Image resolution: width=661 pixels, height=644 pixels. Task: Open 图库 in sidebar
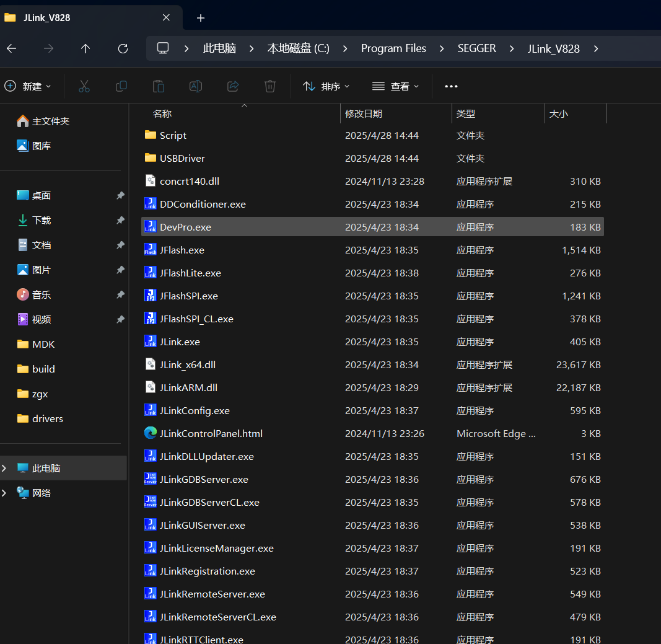[33, 146]
